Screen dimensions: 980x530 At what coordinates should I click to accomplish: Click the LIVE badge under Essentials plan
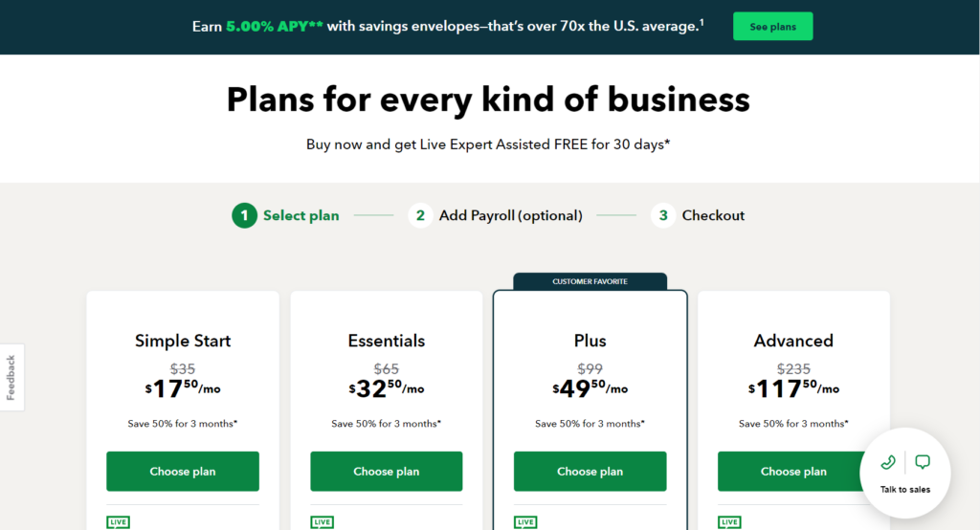click(322, 522)
